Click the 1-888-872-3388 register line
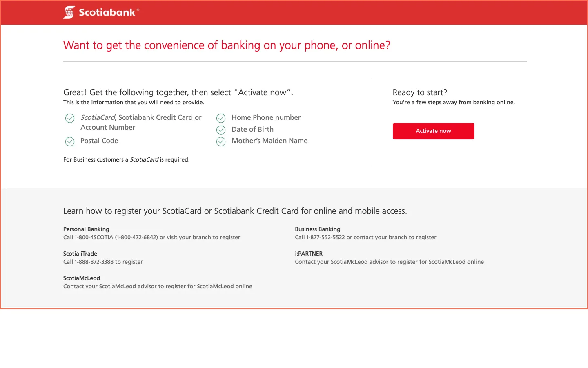This screenshot has height=368, width=588. 103,262
